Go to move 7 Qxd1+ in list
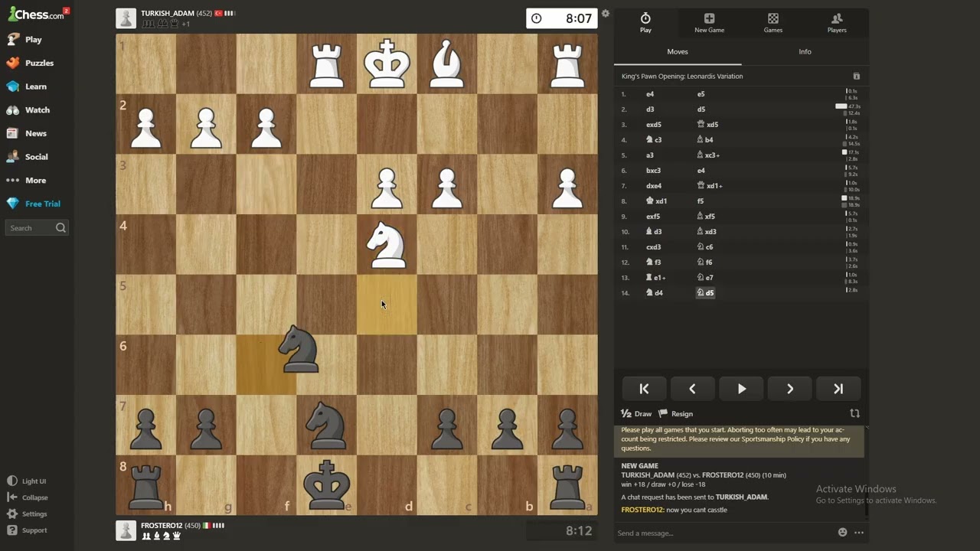This screenshot has width=980, height=551. point(710,186)
